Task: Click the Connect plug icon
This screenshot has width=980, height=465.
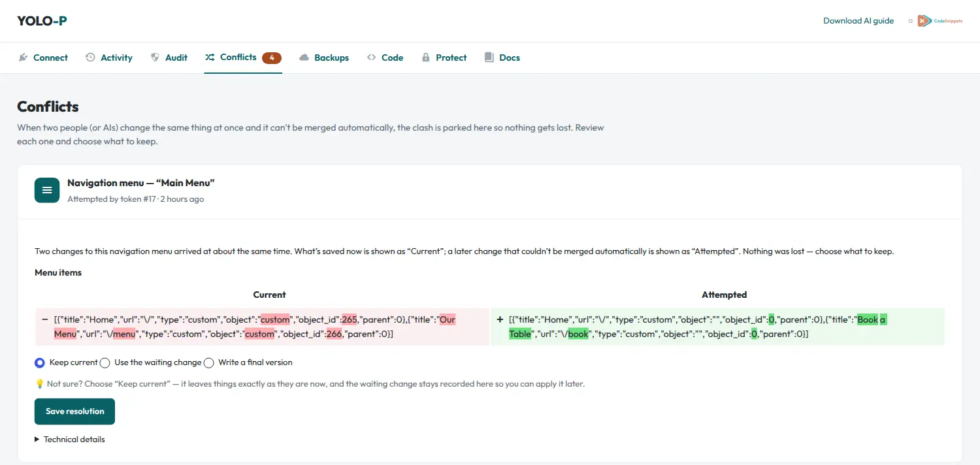Action: click(23, 57)
